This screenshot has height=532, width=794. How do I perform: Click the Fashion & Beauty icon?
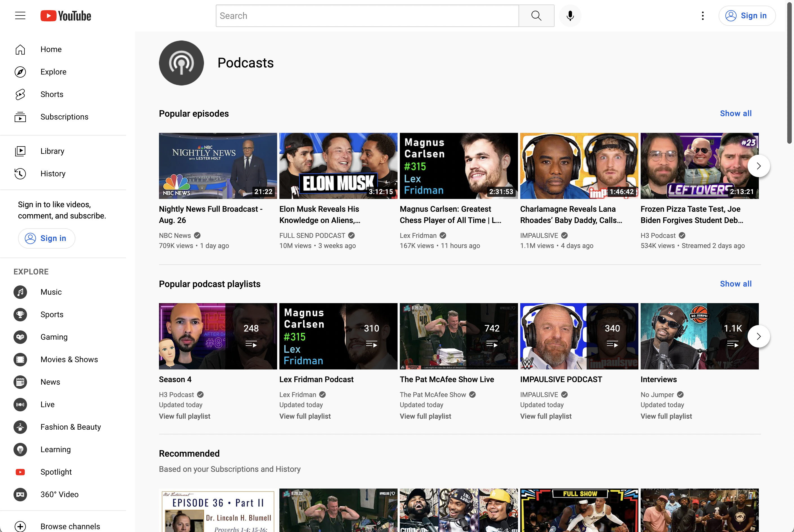tap(20, 427)
